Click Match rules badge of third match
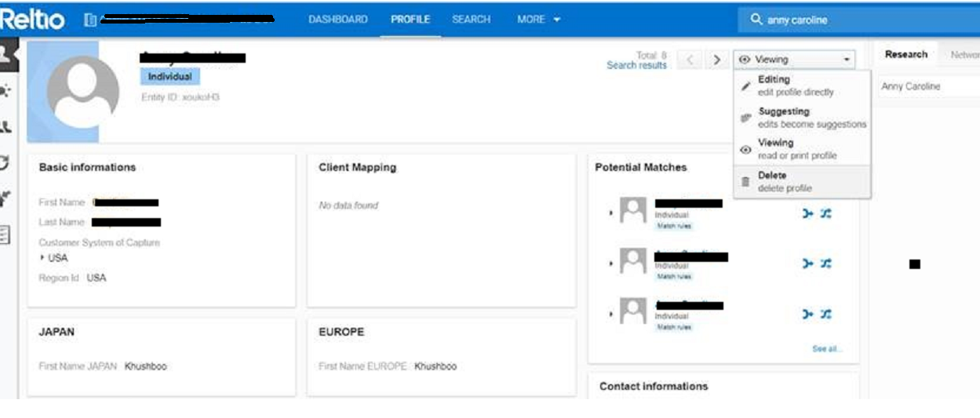The image size is (980, 418). (674, 326)
